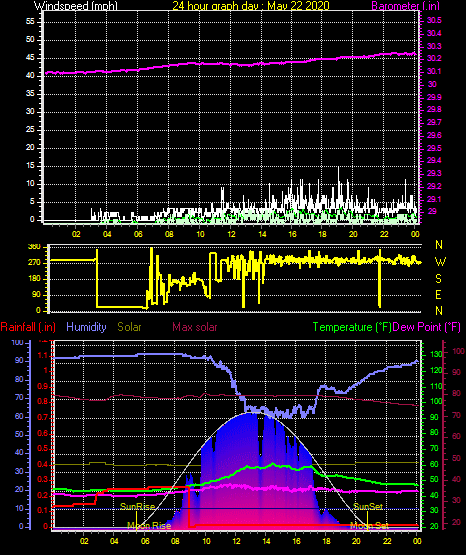Click the SunRise marker label
466x555 pixels.
pos(137,507)
